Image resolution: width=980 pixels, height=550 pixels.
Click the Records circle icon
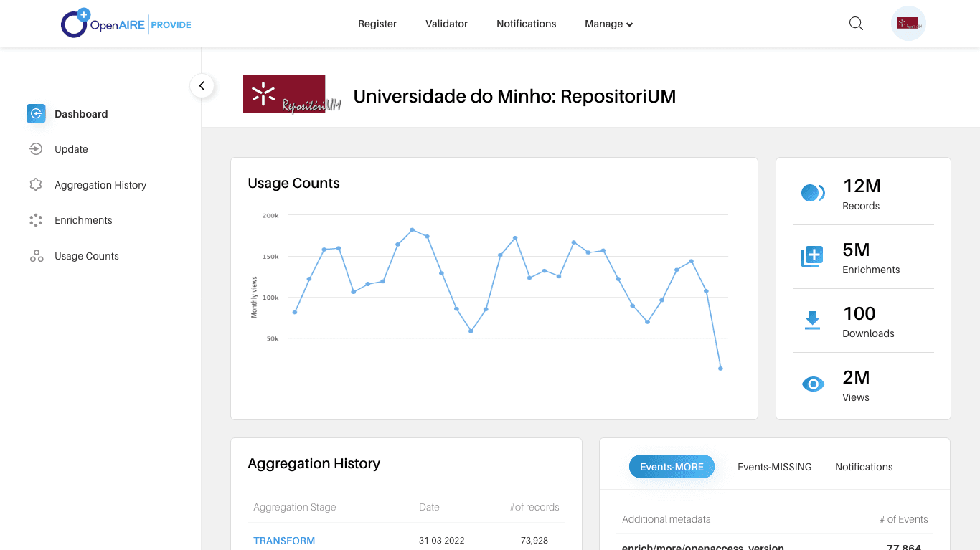[x=813, y=193]
